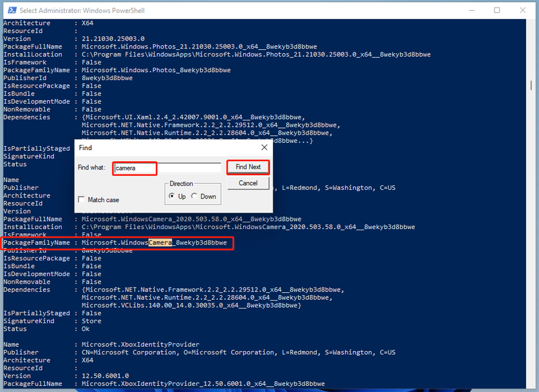Click Microsoft.UI.Xaml.2.4 dependency line
This screenshot has height=392, width=539.
click(193, 117)
